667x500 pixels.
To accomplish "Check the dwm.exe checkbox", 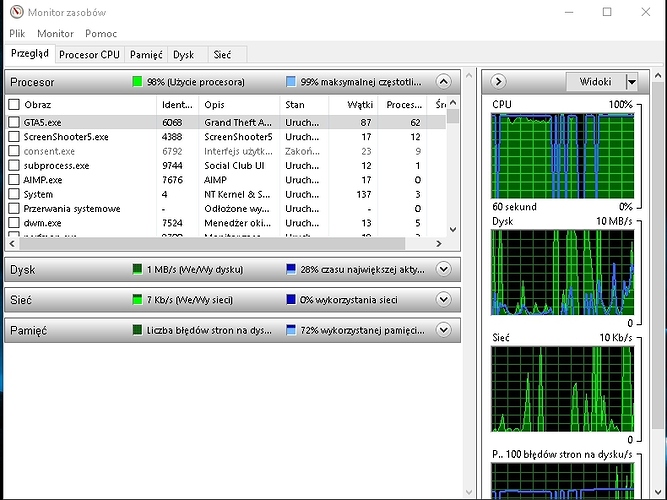I will 14,223.
